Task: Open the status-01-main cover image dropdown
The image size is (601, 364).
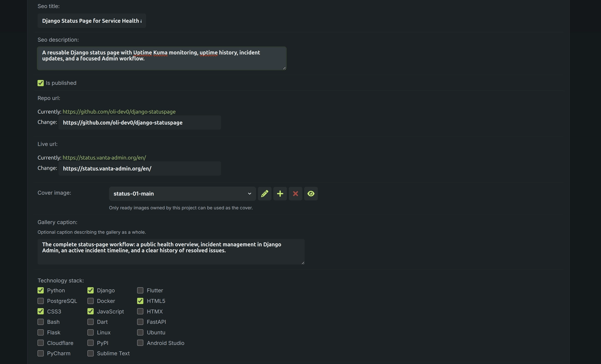Action: coord(182,194)
